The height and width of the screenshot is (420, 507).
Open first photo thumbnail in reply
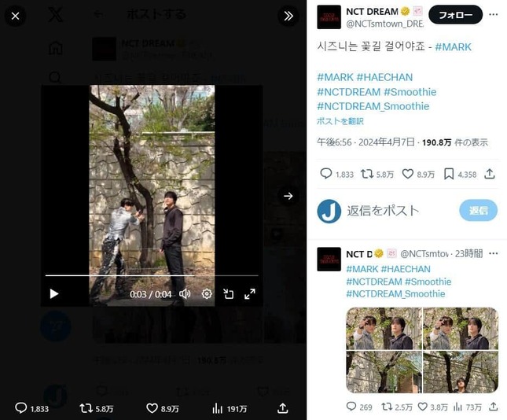pyautogui.click(x=384, y=328)
